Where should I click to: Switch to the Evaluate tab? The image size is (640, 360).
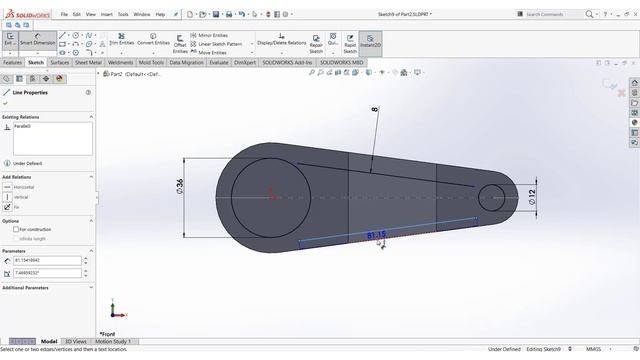tap(219, 63)
